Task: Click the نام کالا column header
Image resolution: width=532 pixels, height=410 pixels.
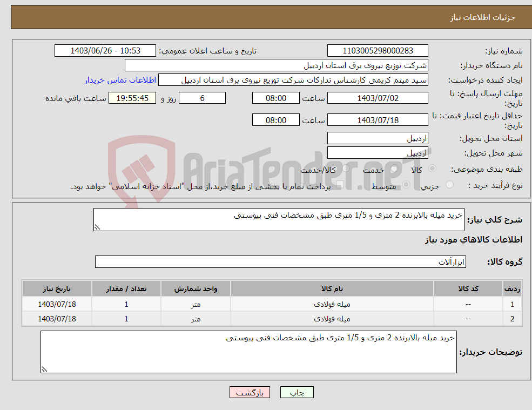Action: point(332,288)
